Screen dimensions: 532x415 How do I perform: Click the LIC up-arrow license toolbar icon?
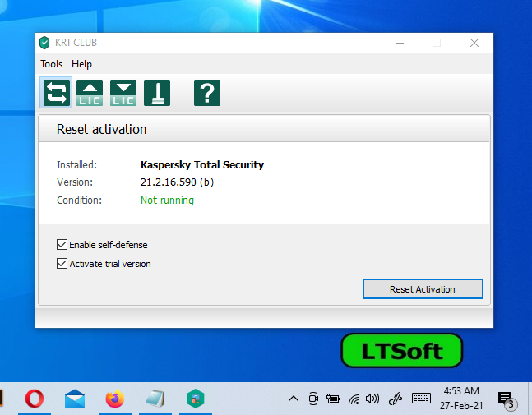click(x=90, y=93)
